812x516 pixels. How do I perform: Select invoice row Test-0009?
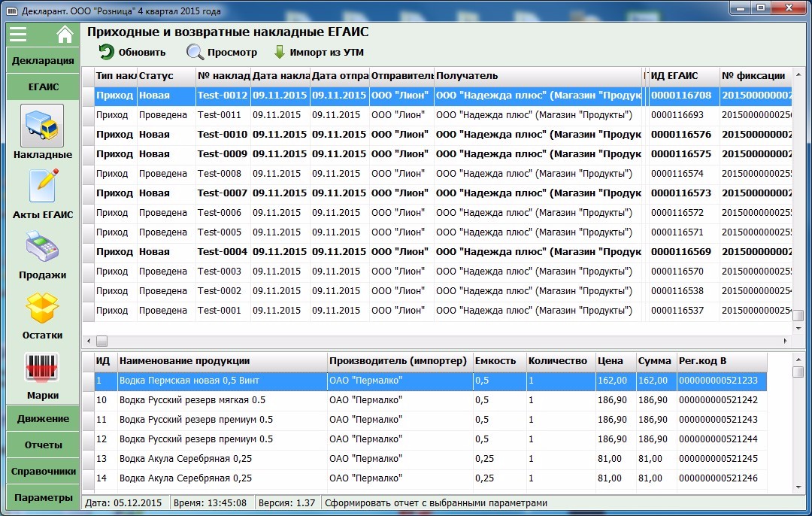(437, 154)
